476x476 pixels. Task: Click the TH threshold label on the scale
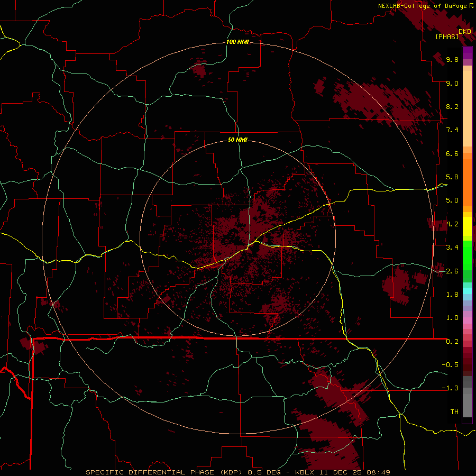(454, 412)
